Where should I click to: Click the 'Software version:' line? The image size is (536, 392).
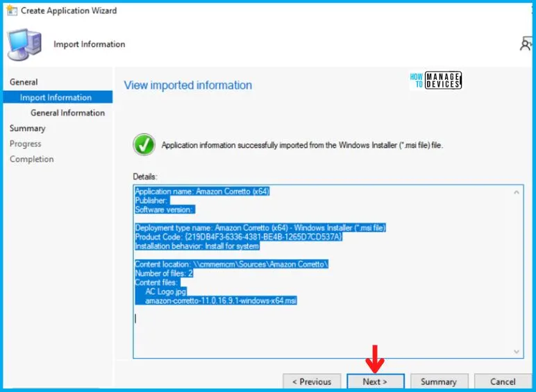(164, 210)
